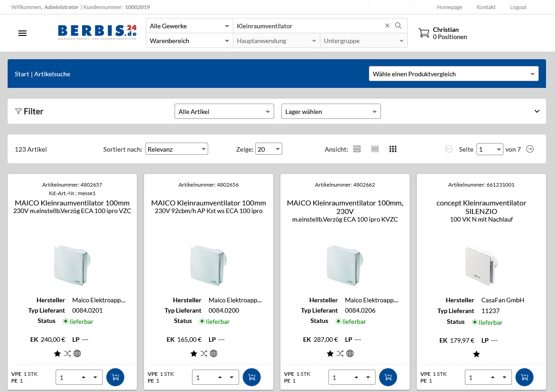Click Logout link
Viewport: 555px width, 392px height.
point(518,7)
